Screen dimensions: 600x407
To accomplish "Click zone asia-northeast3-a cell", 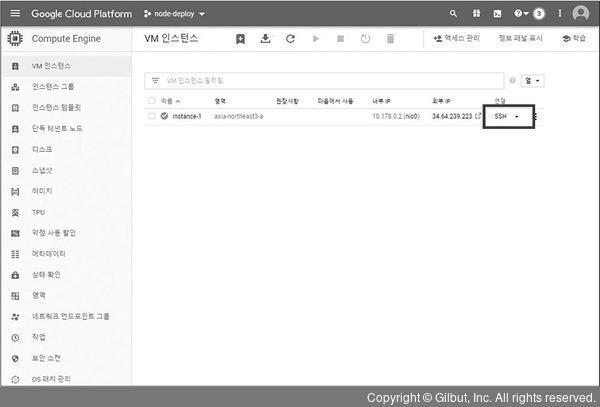I will tap(239, 116).
